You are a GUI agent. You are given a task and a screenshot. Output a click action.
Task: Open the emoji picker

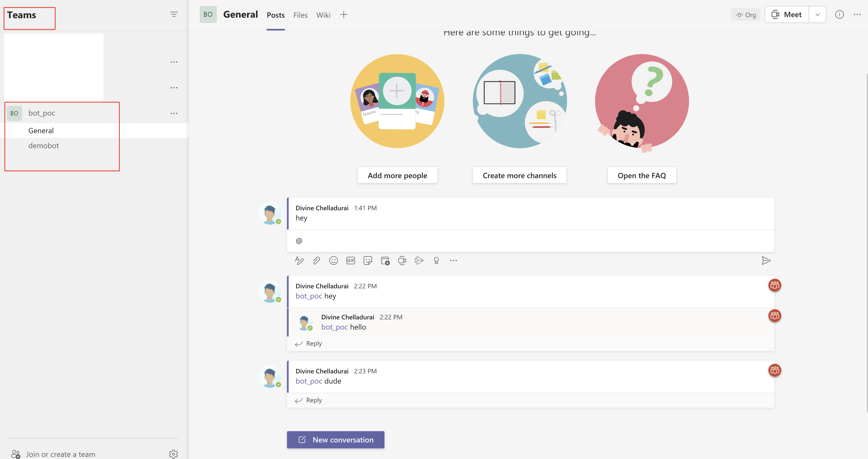[333, 260]
